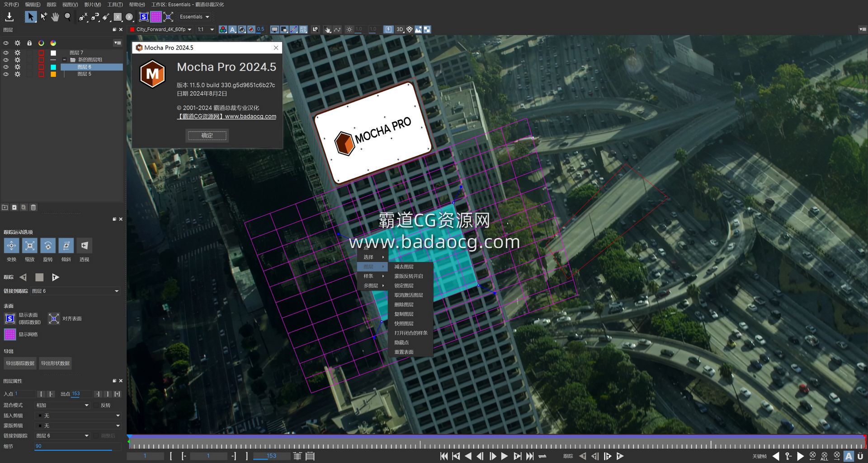Toggle the 透视 perspective tracking option
868x463 pixels.
pos(85,246)
